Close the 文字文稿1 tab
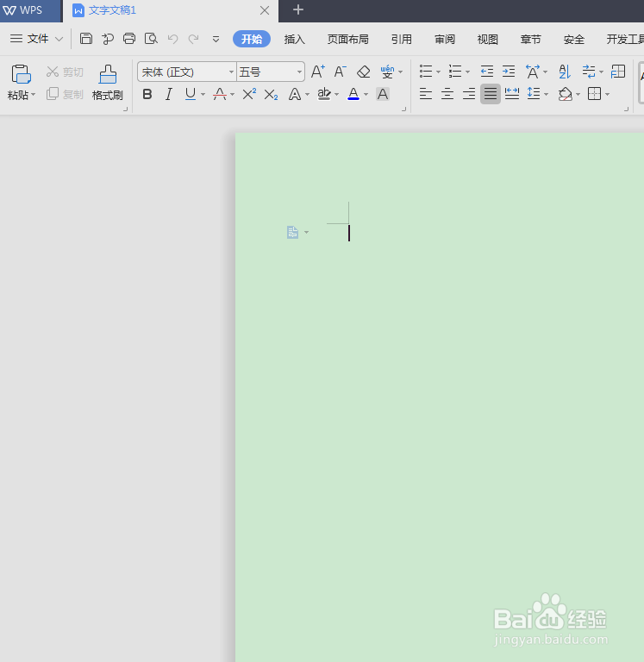This screenshot has width=644, height=662. 265,10
